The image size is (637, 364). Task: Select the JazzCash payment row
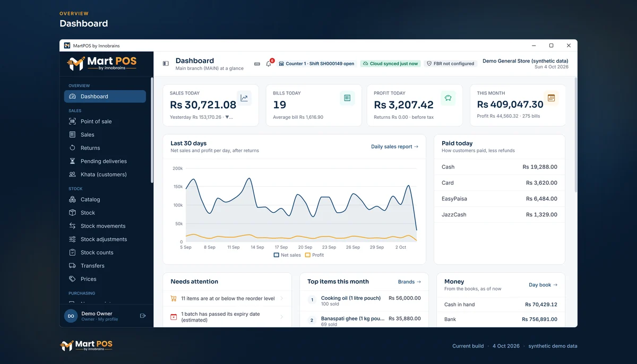point(500,214)
